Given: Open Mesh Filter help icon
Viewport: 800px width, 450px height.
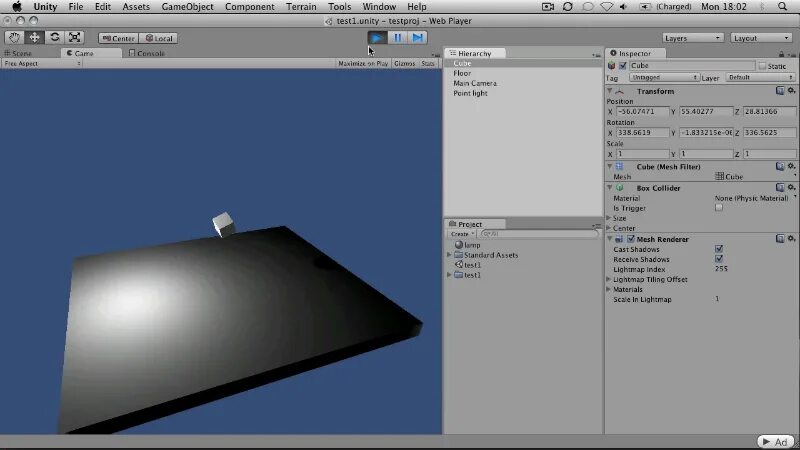Looking at the screenshot, I should coord(780,166).
